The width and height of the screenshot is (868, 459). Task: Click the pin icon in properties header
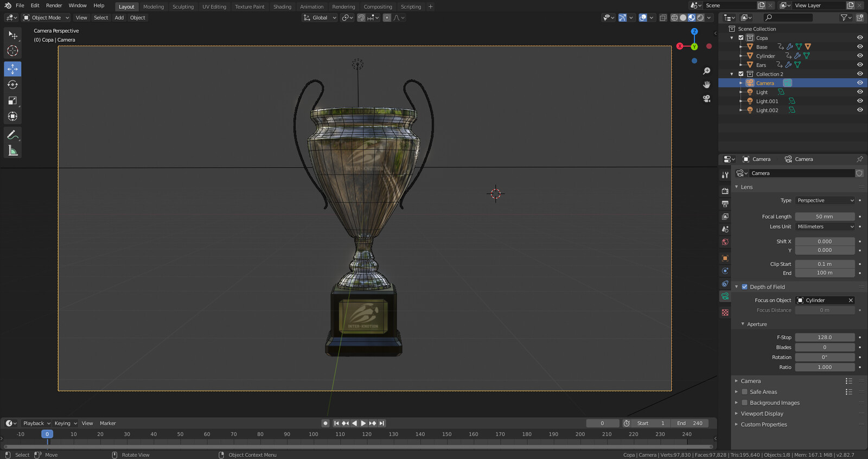[x=860, y=159]
